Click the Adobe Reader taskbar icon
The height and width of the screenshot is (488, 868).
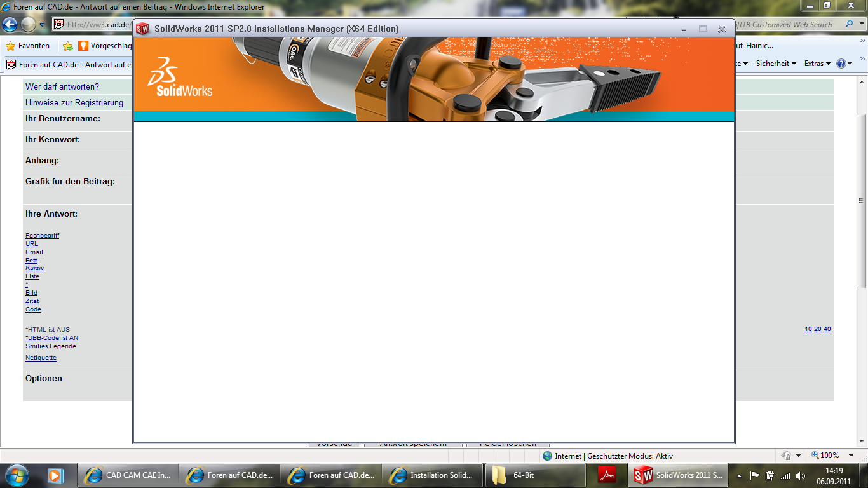pos(607,475)
